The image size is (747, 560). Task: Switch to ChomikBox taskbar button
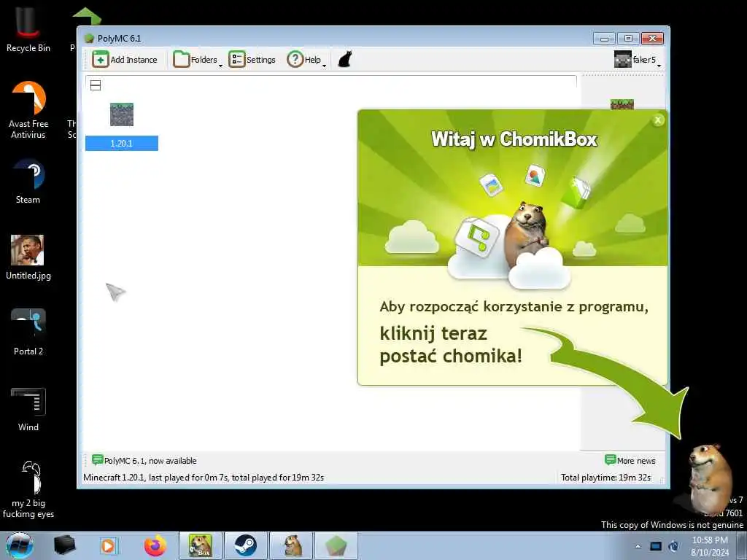point(201,545)
